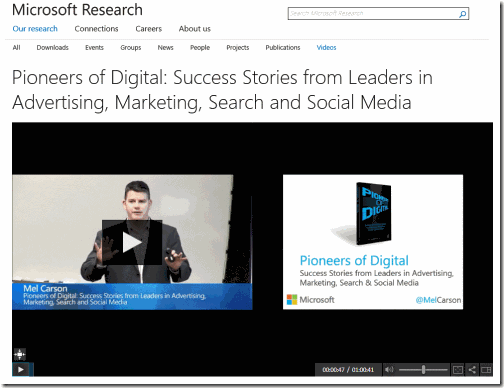The image size is (504, 388).
Task: Select the Publications filter link
Action: tap(283, 47)
